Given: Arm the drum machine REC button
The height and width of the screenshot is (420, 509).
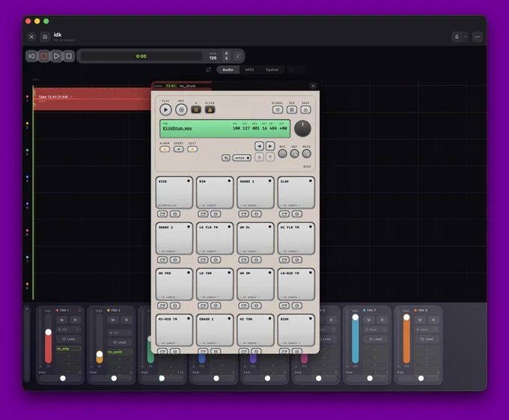Looking at the screenshot, I should 181,110.
